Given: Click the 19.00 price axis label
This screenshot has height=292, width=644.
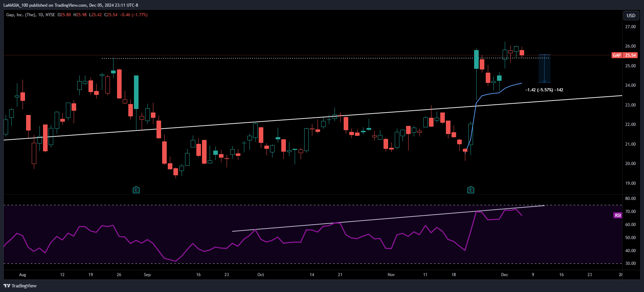Looking at the screenshot, I should pyautogui.click(x=630, y=183).
